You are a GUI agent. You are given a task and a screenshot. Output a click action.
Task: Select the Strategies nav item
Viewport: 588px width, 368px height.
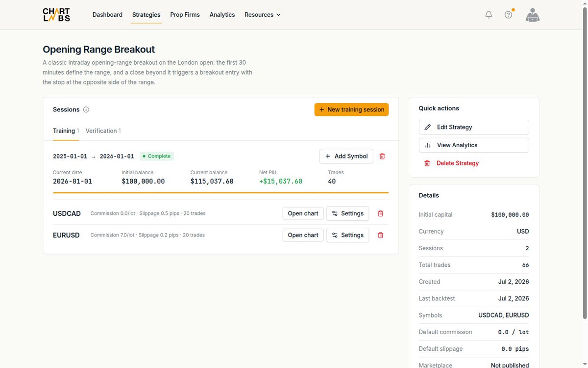tap(146, 15)
